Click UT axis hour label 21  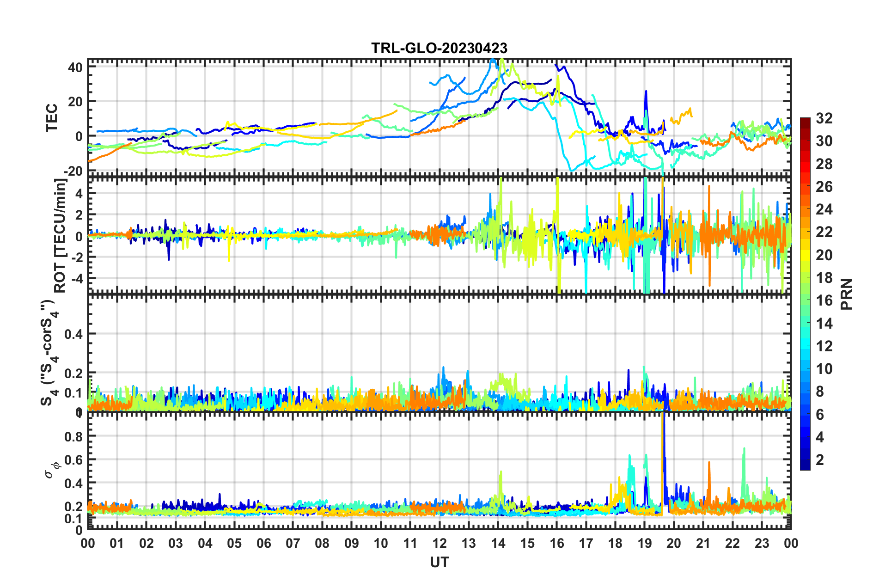(703, 543)
